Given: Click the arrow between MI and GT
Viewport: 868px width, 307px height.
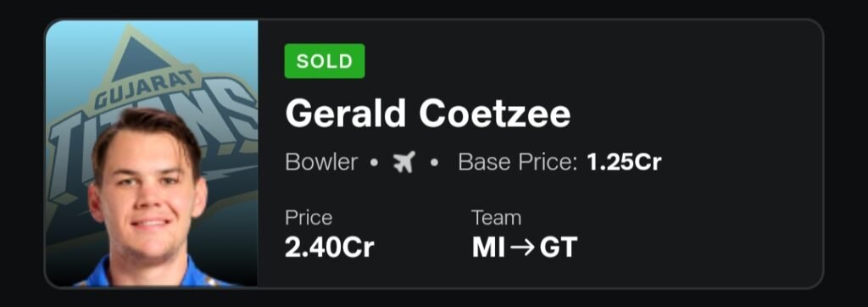Looking at the screenshot, I should tap(521, 248).
